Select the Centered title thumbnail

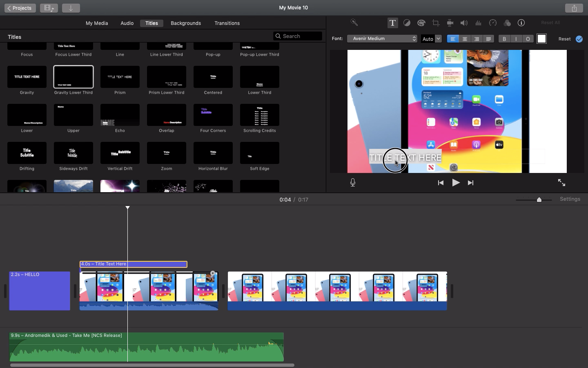[x=213, y=77]
